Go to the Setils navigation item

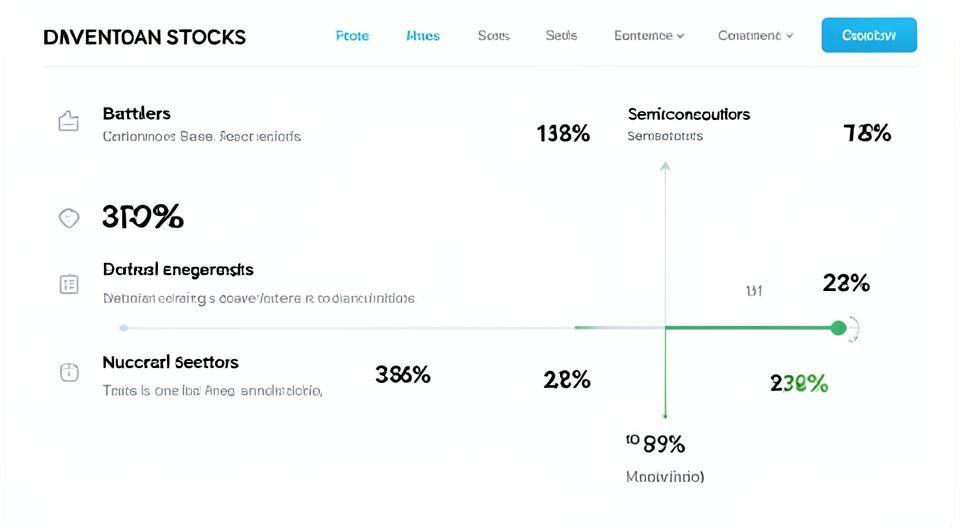point(561,35)
